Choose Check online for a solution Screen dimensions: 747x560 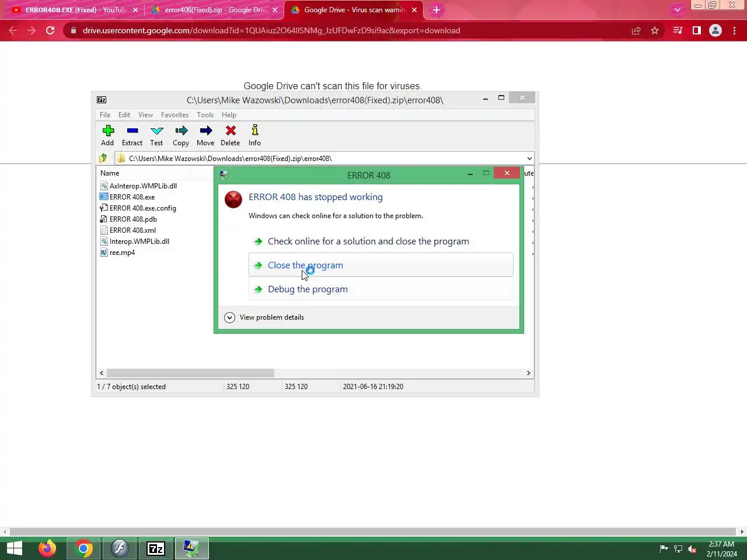381,242
